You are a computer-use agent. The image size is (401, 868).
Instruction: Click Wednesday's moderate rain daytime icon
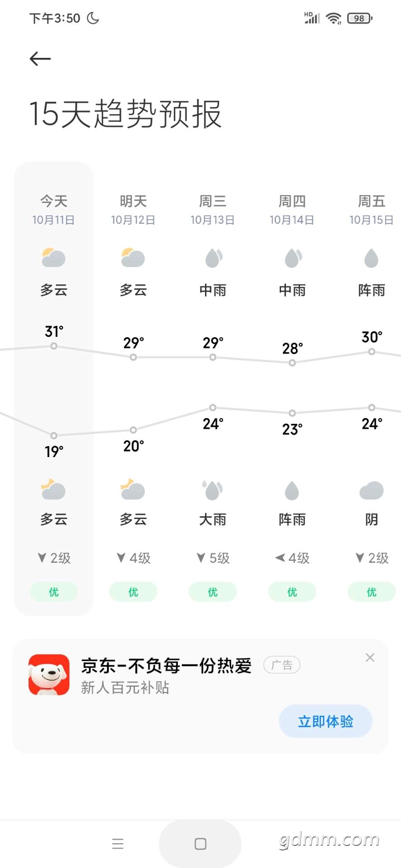click(x=213, y=258)
